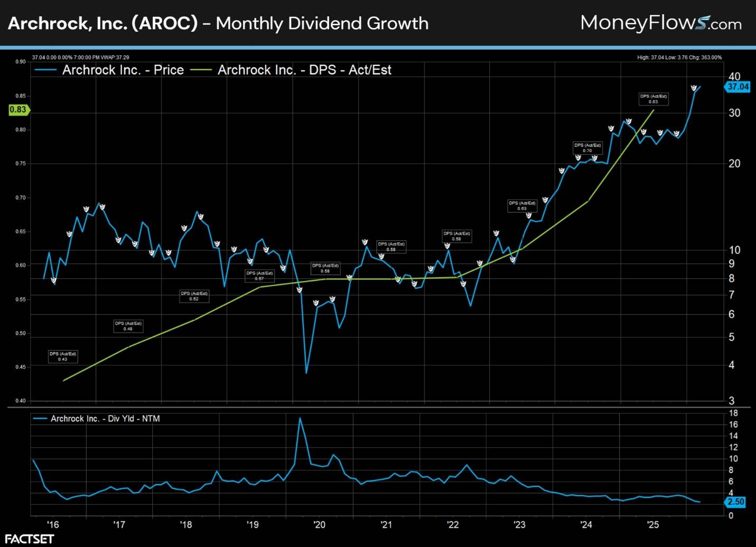
Task: Click the FACTSET logo below the chart
Action: 30,539
